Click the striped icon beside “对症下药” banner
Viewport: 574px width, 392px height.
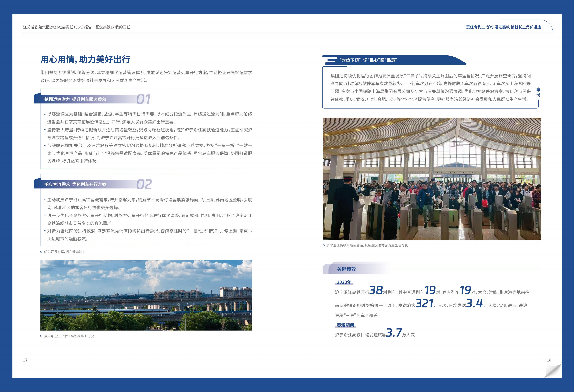331,60
